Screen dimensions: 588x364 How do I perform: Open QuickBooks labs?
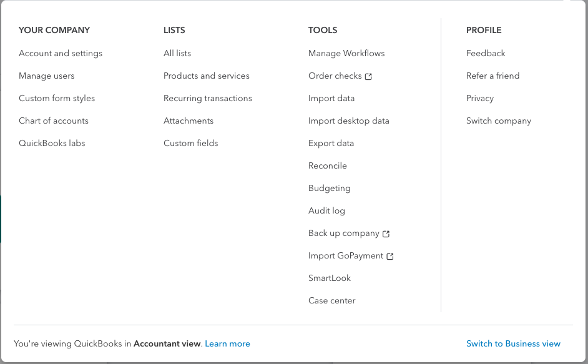coord(52,144)
